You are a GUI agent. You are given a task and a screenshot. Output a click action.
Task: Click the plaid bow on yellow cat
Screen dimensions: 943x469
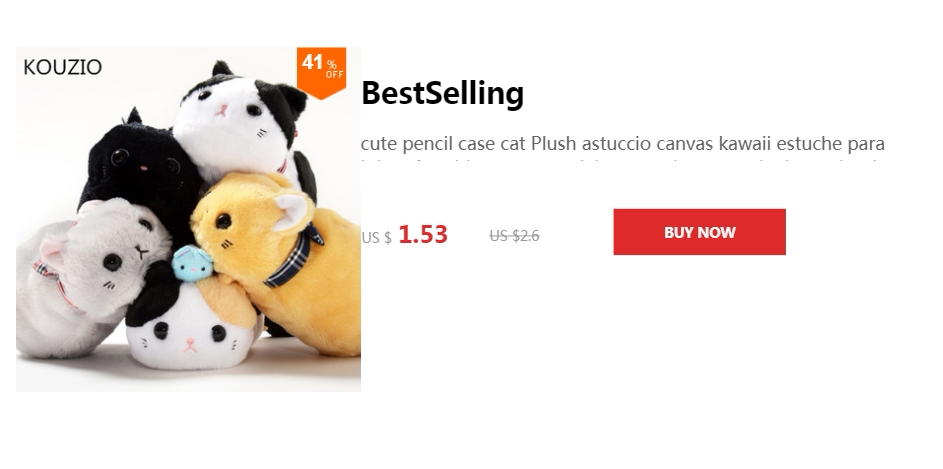coord(295,257)
